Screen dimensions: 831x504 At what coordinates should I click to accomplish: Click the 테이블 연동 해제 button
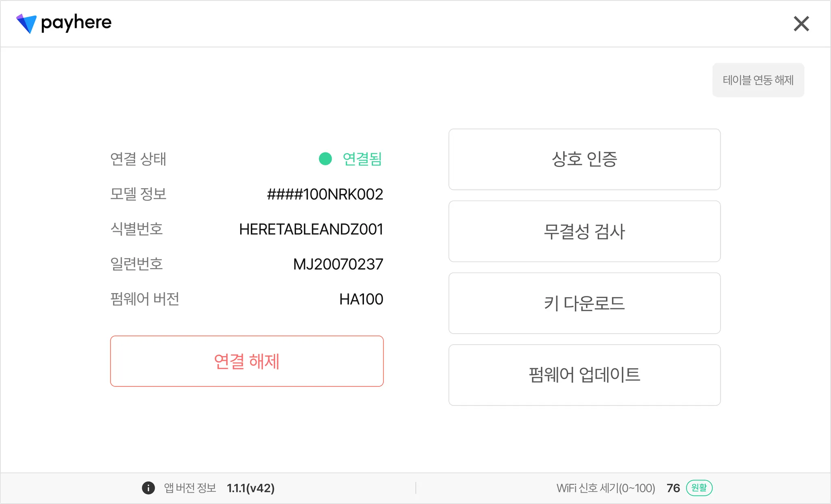pos(758,80)
